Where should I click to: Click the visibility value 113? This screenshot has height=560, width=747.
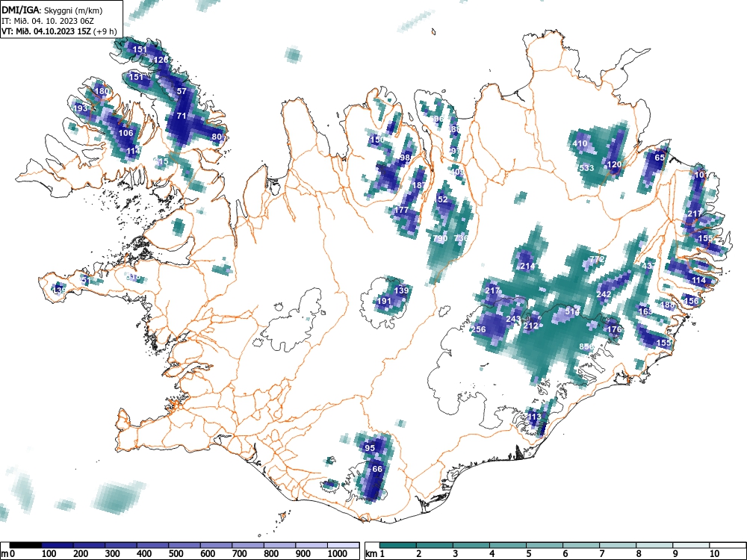(x=535, y=417)
